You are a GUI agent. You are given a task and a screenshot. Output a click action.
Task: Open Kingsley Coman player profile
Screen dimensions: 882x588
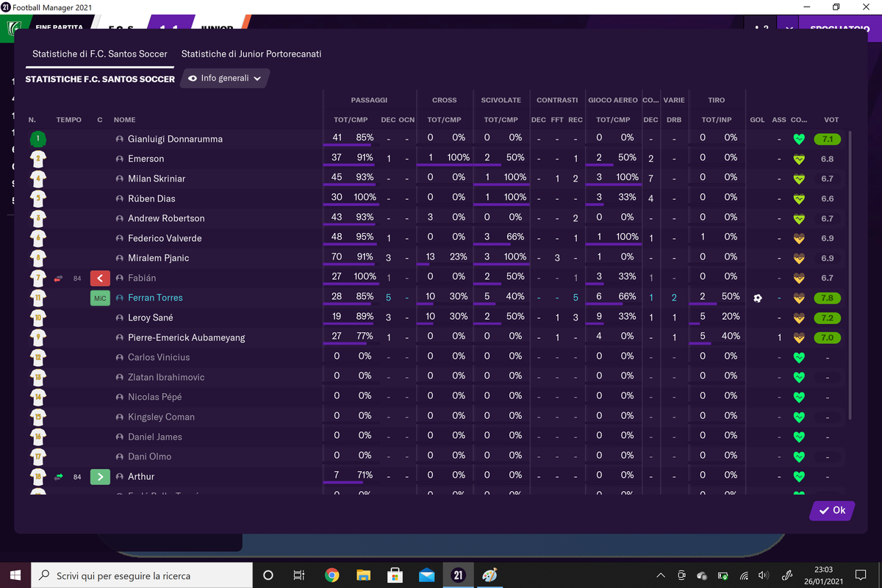click(x=161, y=417)
